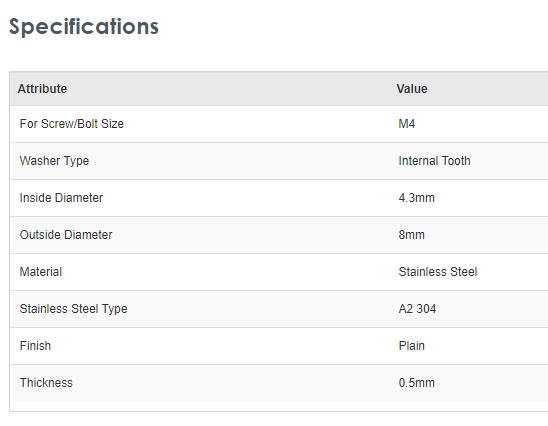Click the A2 304 value
Viewport: 548px width, 426px height.
point(417,309)
